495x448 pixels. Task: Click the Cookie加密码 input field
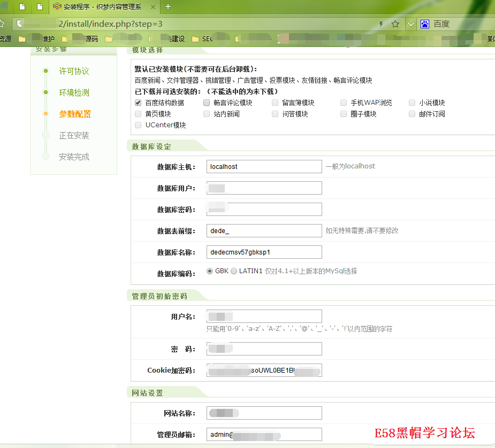pyautogui.click(x=264, y=370)
